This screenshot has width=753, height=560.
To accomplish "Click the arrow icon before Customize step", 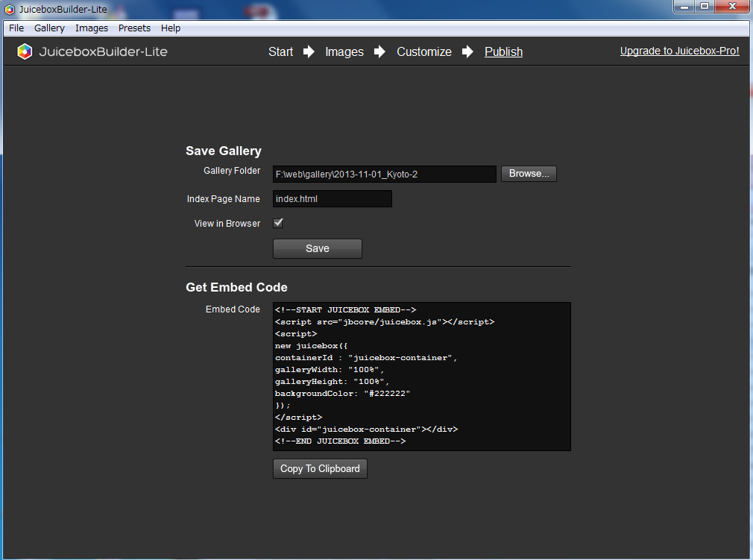I will pyautogui.click(x=380, y=51).
